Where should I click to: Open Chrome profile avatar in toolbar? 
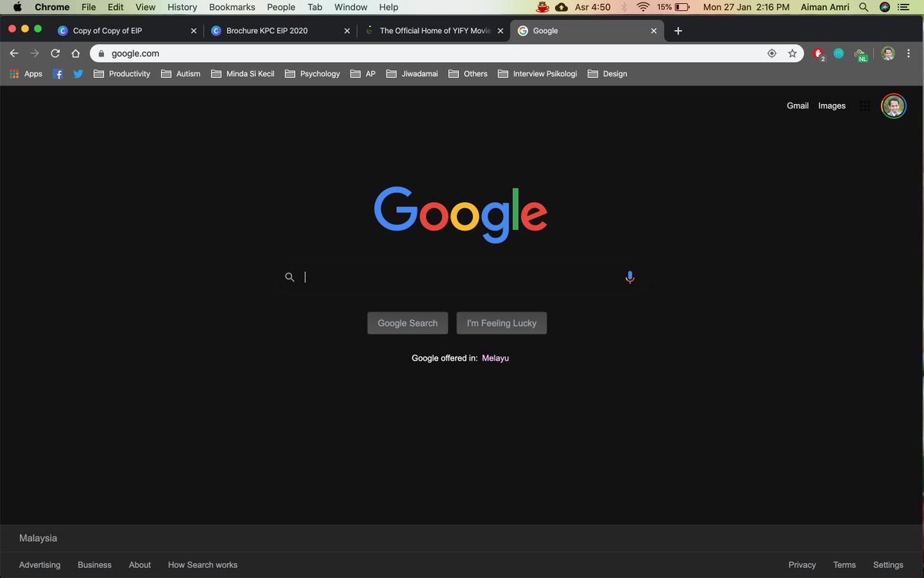(889, 53)
